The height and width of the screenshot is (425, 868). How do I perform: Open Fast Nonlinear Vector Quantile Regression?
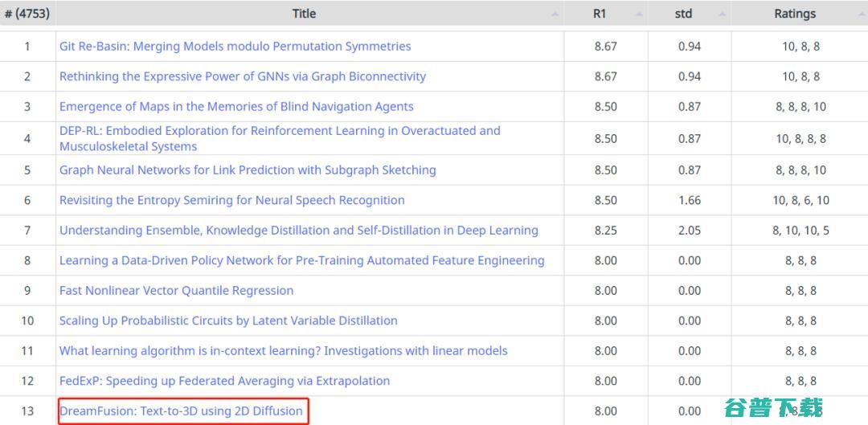[x=176, y=291]
